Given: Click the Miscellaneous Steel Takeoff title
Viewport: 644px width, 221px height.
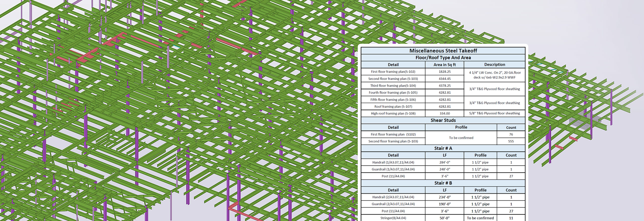Looking at the screenshot, I should click(443, 51).
